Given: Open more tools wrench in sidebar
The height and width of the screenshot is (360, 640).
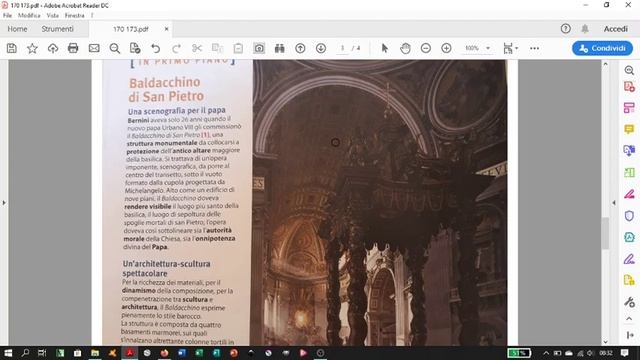Looking at the screenshot, I should pyautogui.click(x=629, y=302).
